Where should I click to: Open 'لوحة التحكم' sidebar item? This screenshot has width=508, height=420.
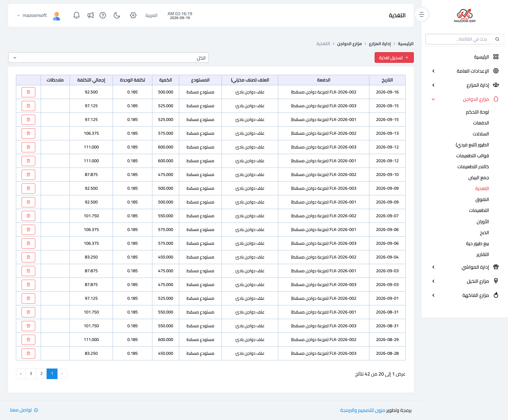pos(477,112)
